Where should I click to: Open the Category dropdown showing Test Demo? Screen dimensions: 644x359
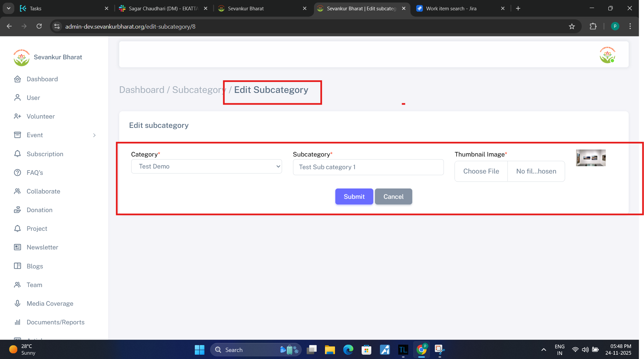[206, 167]
